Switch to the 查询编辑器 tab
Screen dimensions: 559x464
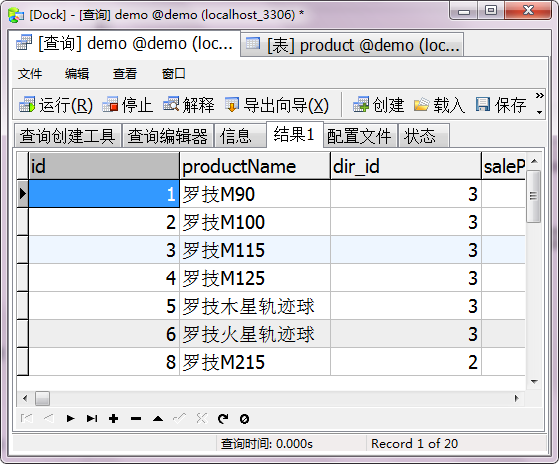[168, 136]
